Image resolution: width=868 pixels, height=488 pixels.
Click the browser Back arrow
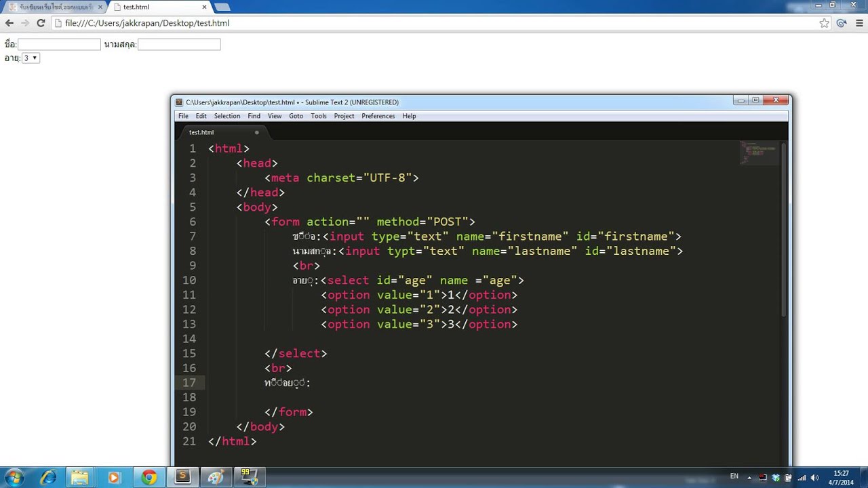point(9,23)
